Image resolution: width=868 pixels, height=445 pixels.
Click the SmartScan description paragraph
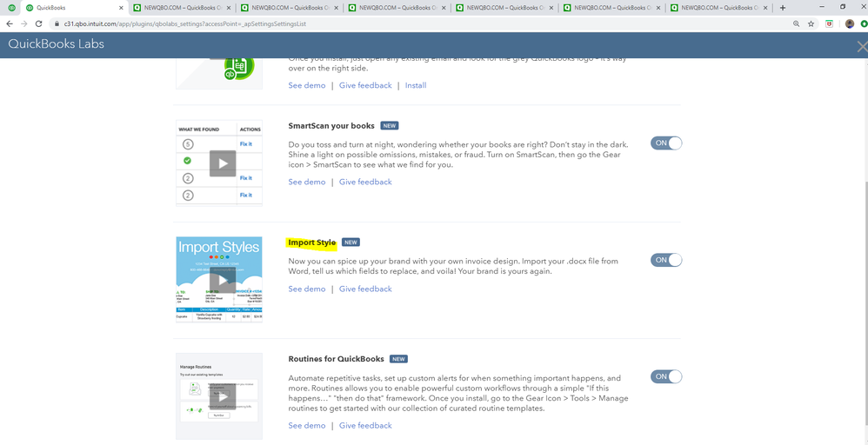point(457,155)
